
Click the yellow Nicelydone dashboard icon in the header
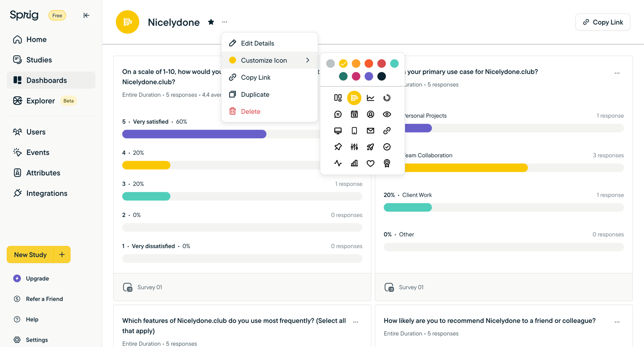coord(127,22)
